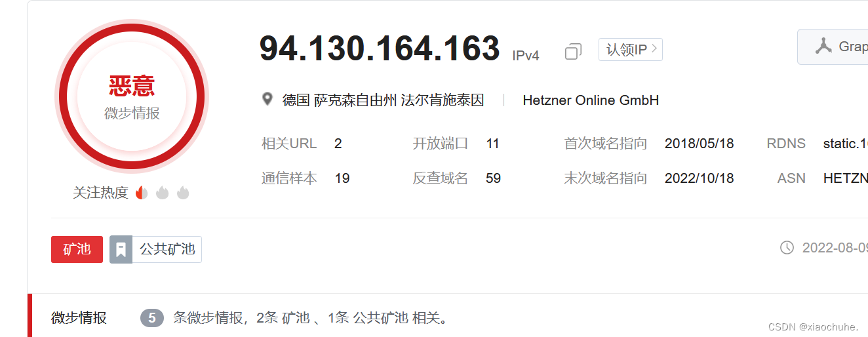Click the 反查域名 label

pos(440,178)
